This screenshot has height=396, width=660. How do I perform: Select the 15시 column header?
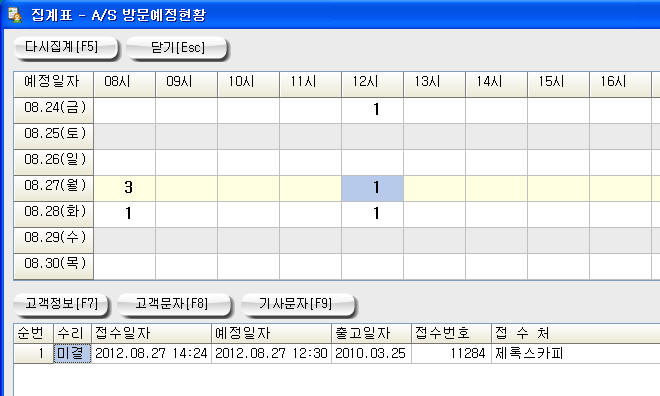pyautogui.click(x=558, y=85)
